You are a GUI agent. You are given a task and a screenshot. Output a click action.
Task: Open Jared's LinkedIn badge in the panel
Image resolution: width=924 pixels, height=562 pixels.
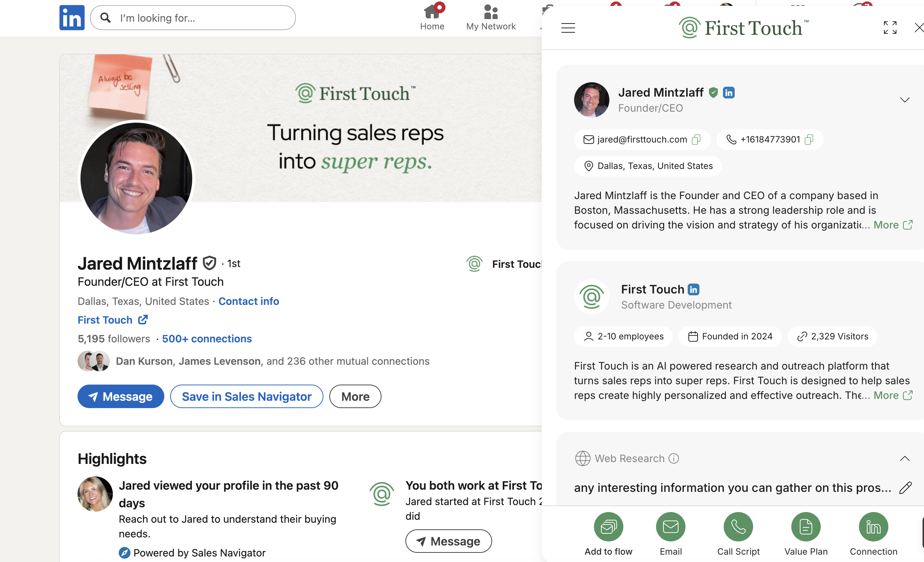(728, 93)
